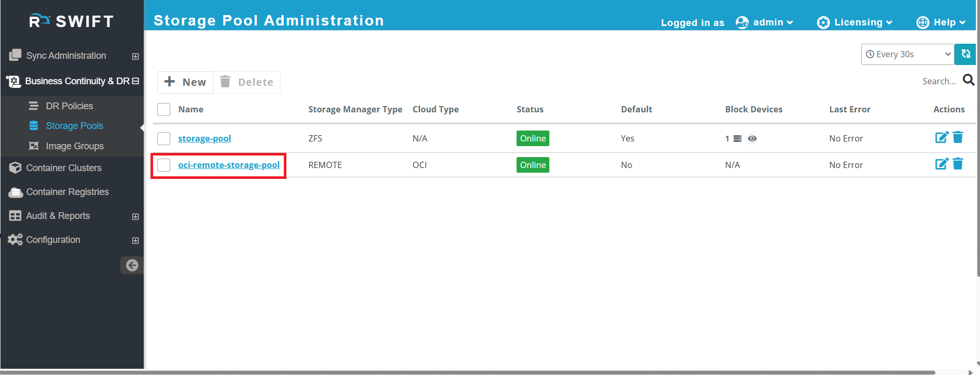Click the Default column header
This screenshot has width=980, height=375.
[x=636, y=109]
